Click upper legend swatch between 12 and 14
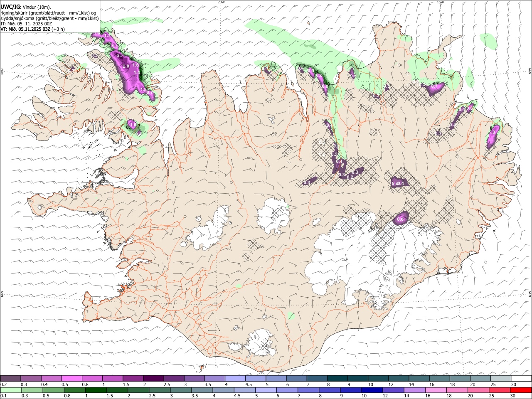 tap(398, 379)
